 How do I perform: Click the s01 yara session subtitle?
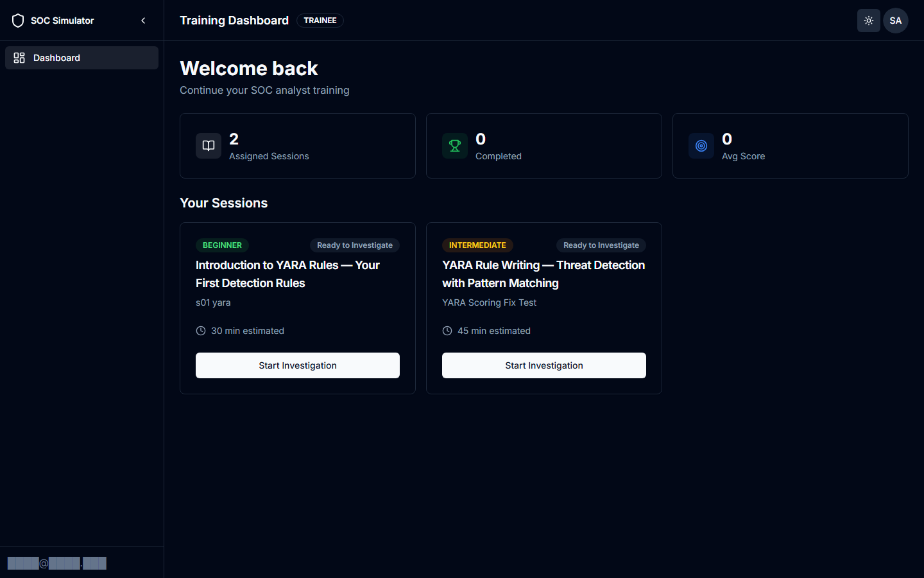click(213, 302)
